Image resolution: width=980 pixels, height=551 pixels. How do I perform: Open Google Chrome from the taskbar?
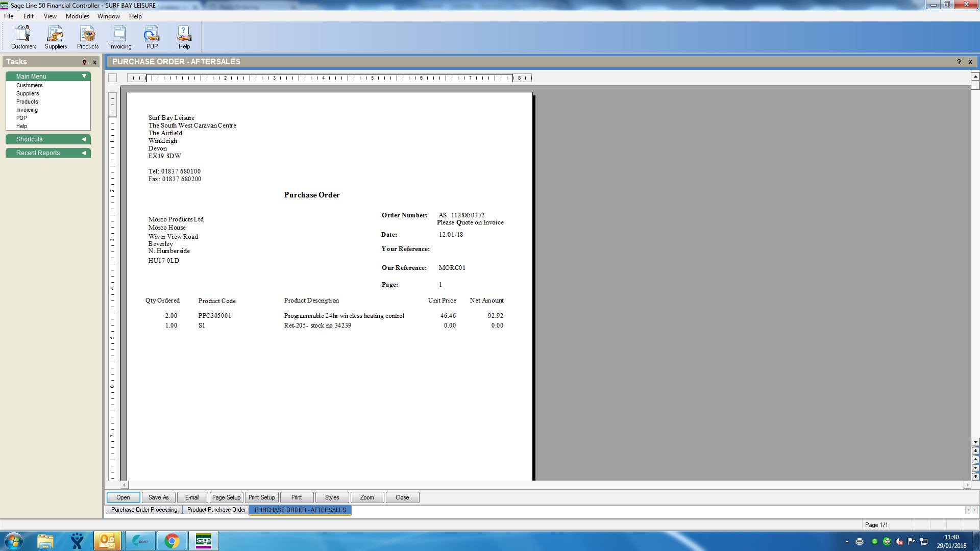click(x=172, y=541)
